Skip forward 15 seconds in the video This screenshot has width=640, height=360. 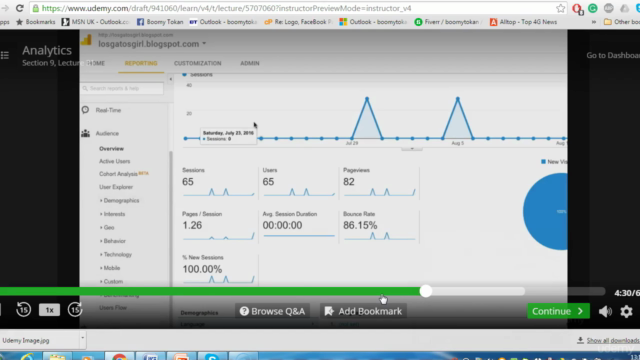(x=75, y=310)
